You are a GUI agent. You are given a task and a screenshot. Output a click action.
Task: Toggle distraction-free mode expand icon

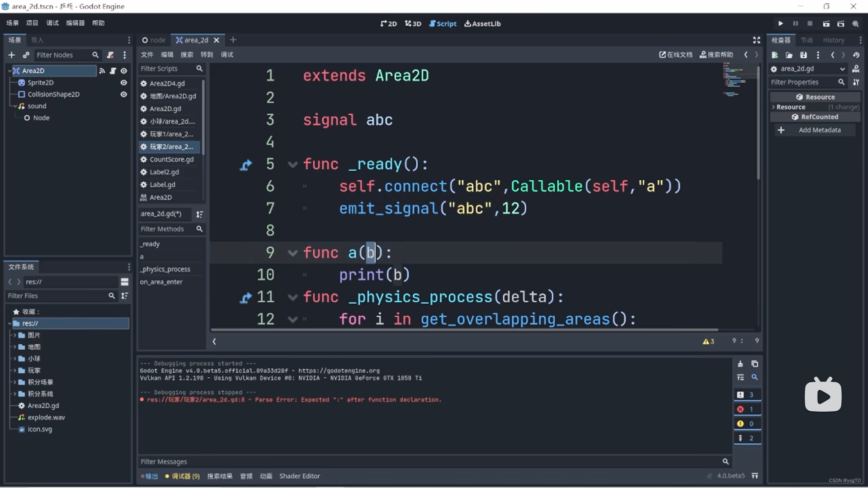click(756, 40)
